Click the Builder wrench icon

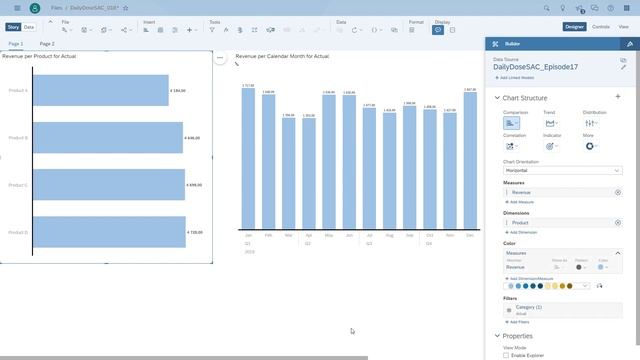[496, 44]
